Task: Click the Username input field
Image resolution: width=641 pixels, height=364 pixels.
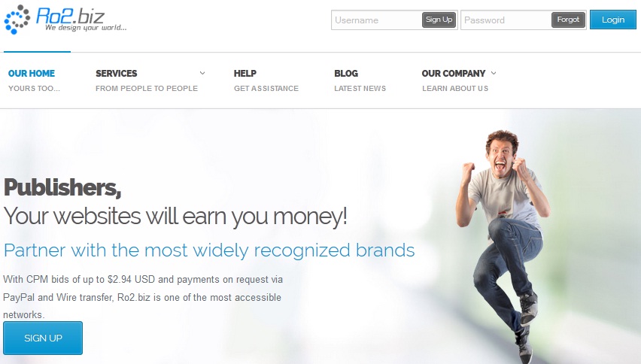Action: coord(376,20)
